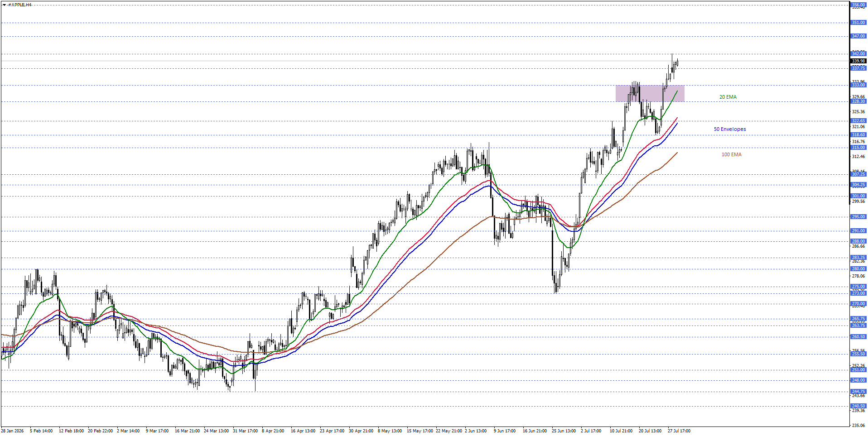This screenshot has width=868, height=436.
Task: Click the '8 May 13:00' time axis label
Action: (390, 431)
